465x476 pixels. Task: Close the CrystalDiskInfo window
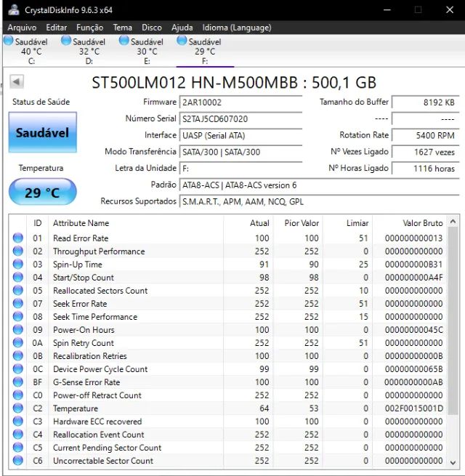click(450, 9)
